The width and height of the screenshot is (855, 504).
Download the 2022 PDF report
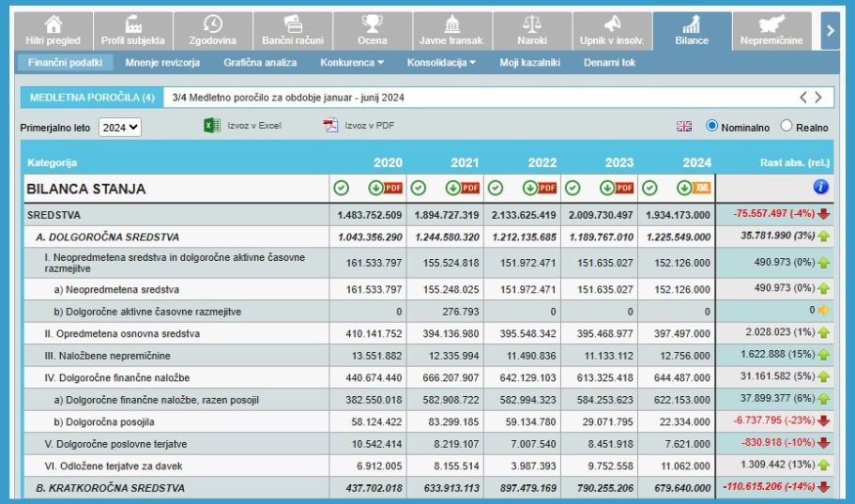point(540,189)
